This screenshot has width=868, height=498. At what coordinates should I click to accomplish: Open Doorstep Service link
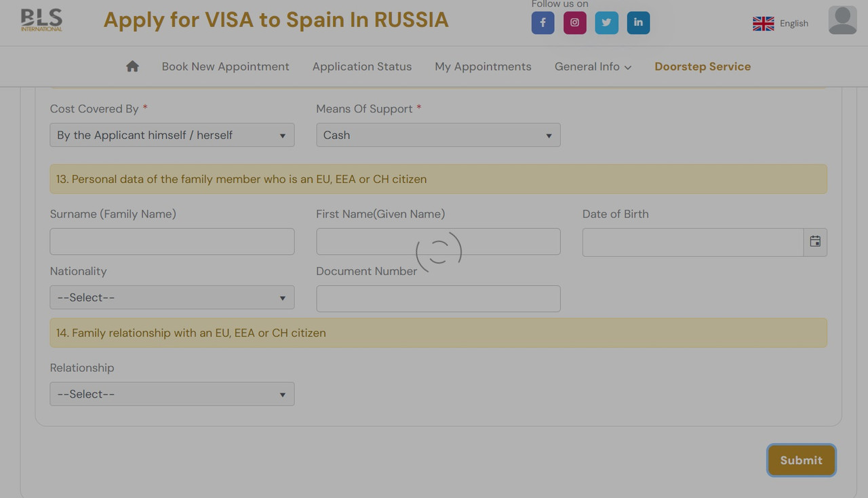click(703, 66)
